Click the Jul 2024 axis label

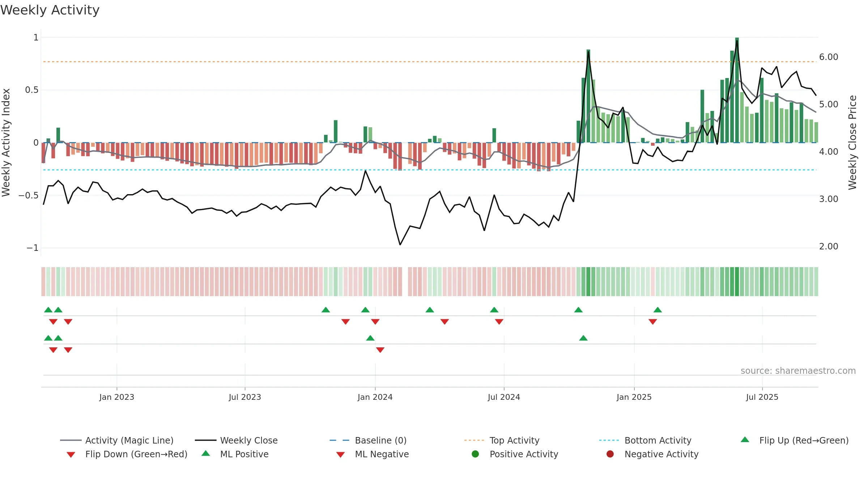(504, 397)
